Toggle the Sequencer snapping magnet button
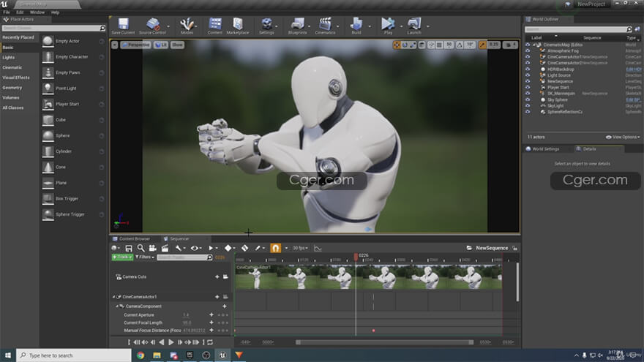The height and width of the screenshot is (362, 644). (x=276, y=248)
